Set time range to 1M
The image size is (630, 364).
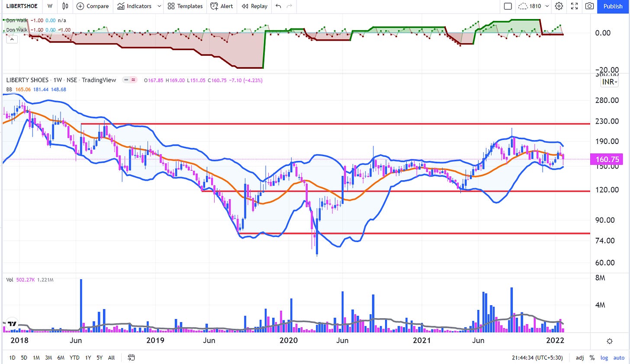[36, 358]
